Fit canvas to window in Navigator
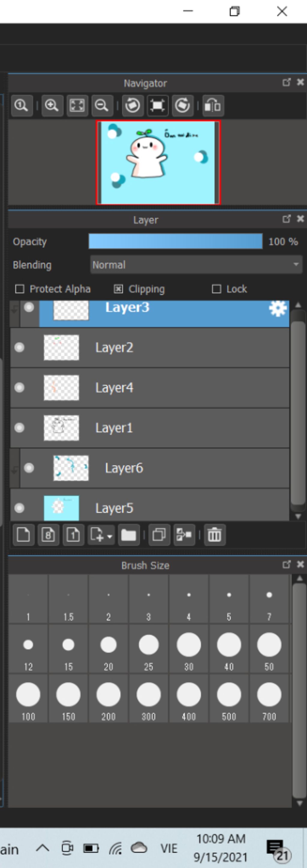The width and height of the screenshot is (307, 868). (77, 105)
